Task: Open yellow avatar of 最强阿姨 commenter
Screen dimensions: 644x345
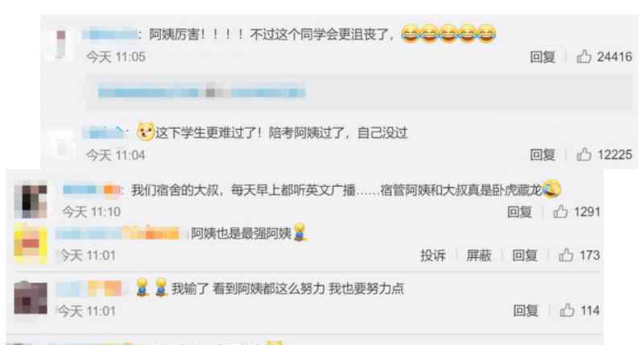Action: pos(31,245)
